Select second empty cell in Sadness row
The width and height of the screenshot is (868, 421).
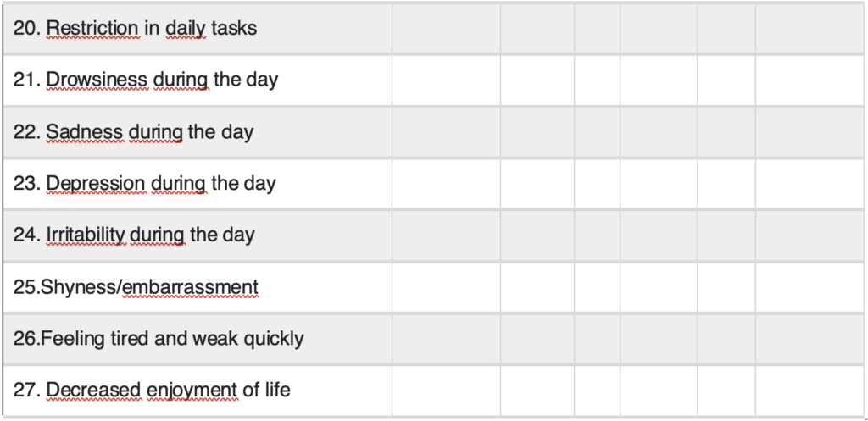point(537,132)
